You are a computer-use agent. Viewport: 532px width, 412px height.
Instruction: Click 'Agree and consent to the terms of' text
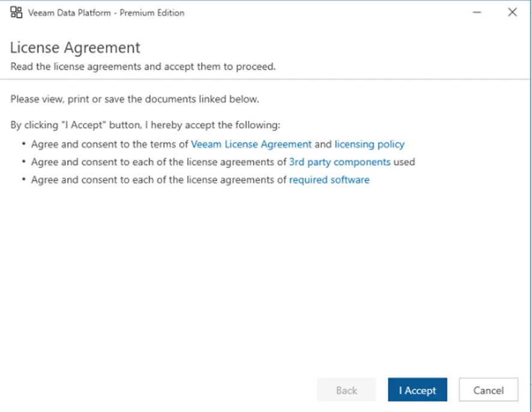109,144
